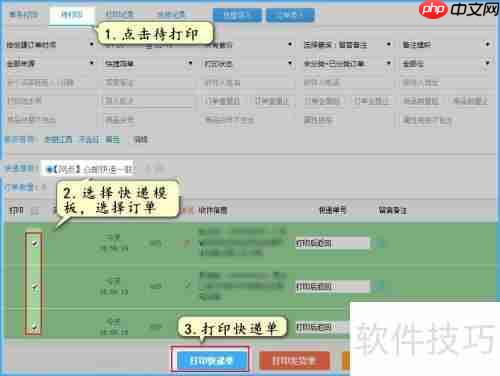The width and height of the screenshot is (500, 376).
Task: Toggle the checkbox of the second order row
Action: pos(35,286)
